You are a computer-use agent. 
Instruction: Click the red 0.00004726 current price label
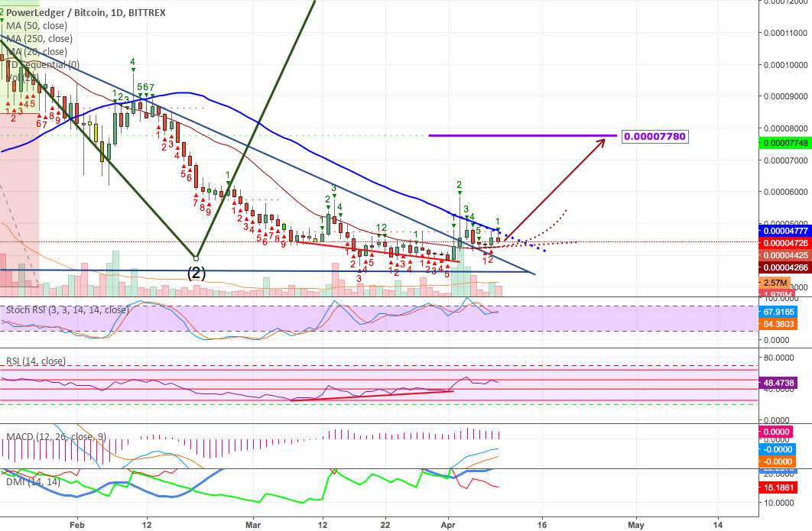[x=784, y=243]
